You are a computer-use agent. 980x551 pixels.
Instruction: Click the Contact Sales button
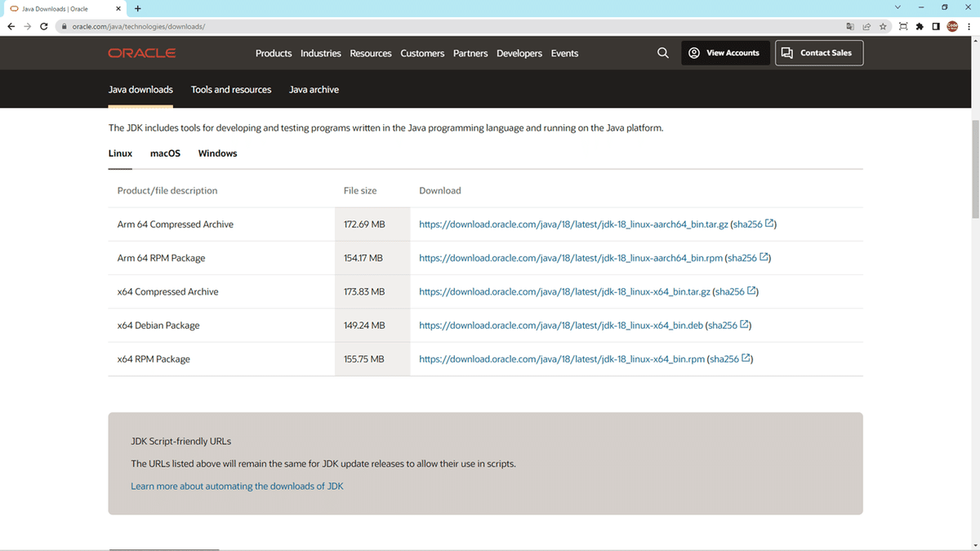(819, 53)
